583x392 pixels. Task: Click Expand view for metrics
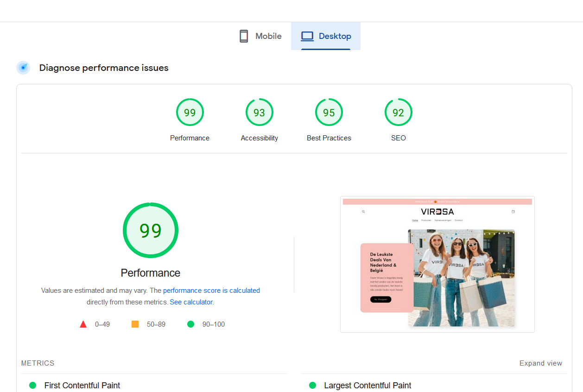tap(541, 363)
